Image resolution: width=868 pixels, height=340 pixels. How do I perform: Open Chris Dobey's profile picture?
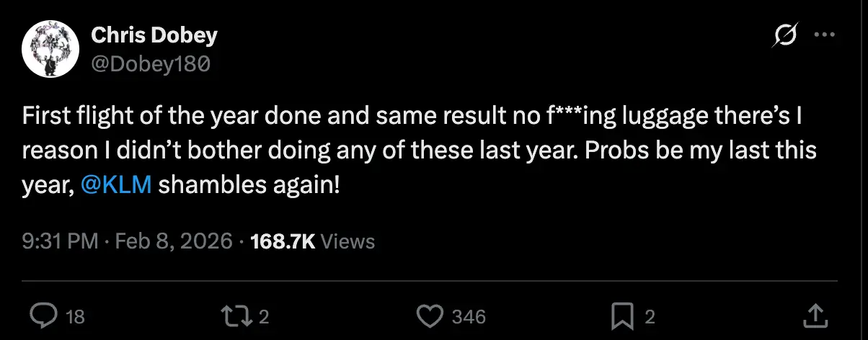pyautogui.click(x=50, y=50)
